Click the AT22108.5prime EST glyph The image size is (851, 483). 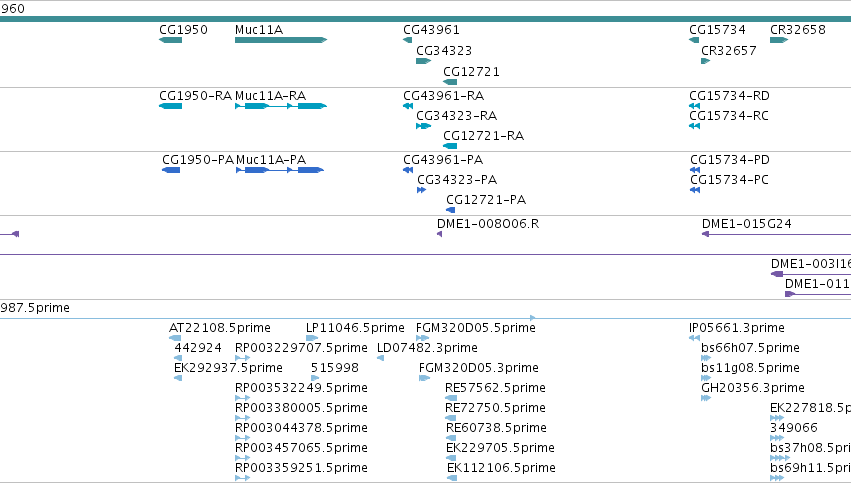(175, 338)
